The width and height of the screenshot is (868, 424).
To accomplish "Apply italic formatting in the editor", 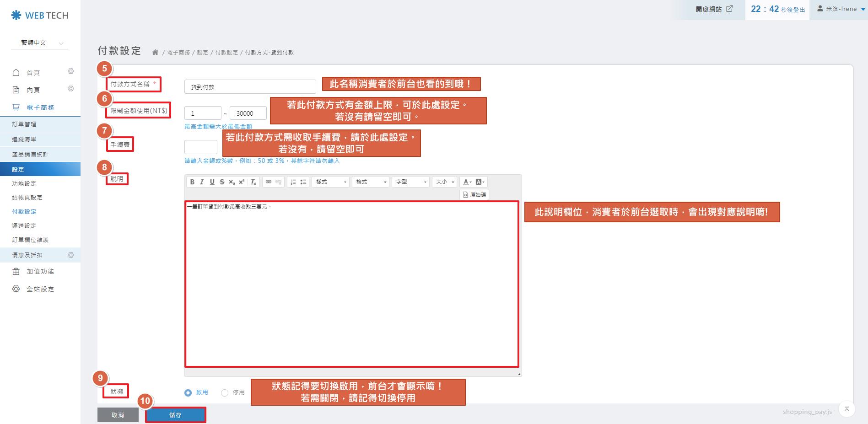I will (202, 182).
